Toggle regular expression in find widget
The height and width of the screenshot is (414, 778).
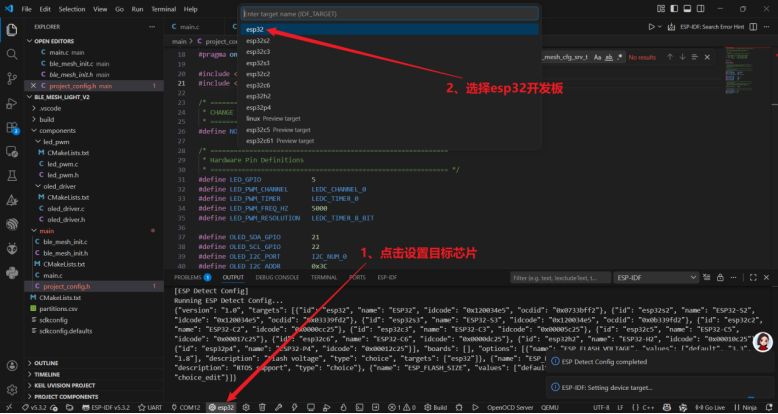tap(620, 57)
